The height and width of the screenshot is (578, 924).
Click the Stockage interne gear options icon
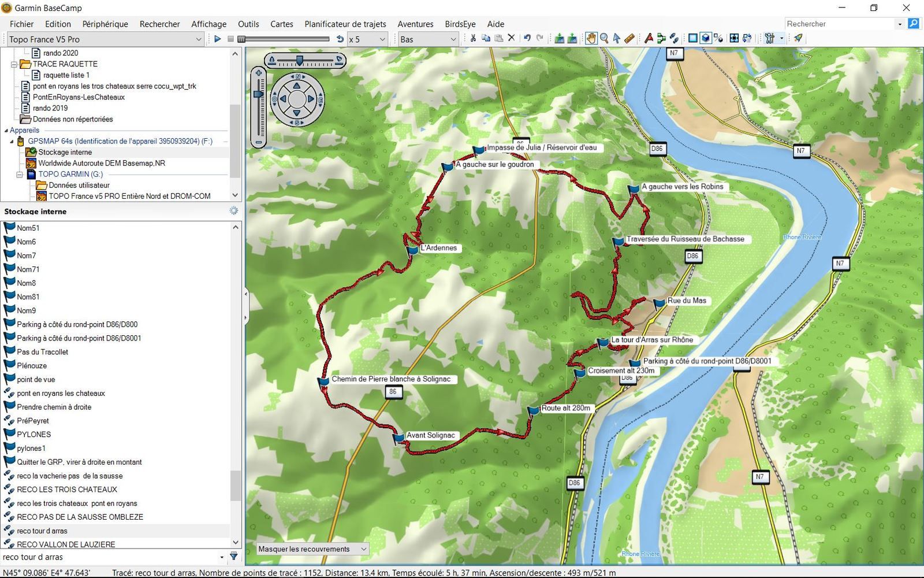(234, 211)
